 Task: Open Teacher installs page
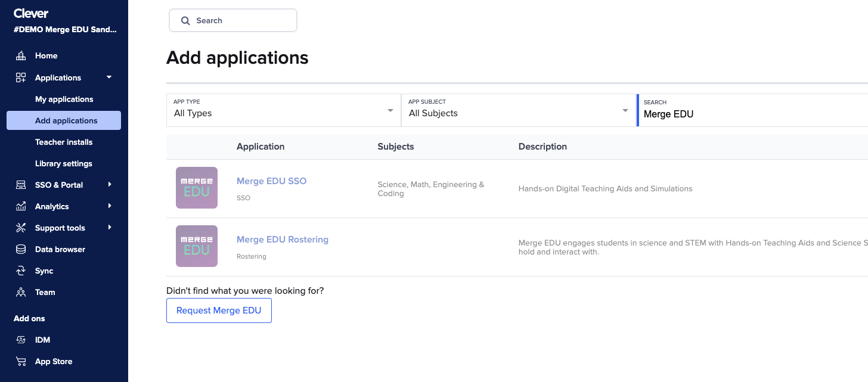click(x=64, y=142)
